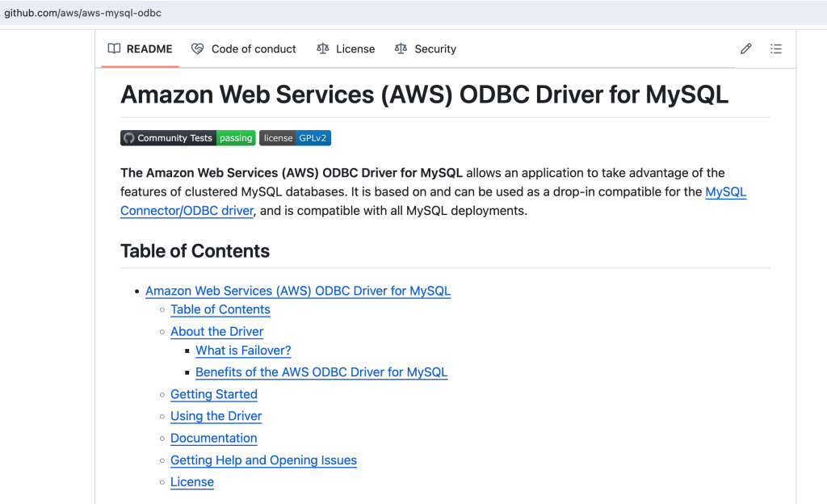
Task: Click License link in contents list
Action: (192, 482)
